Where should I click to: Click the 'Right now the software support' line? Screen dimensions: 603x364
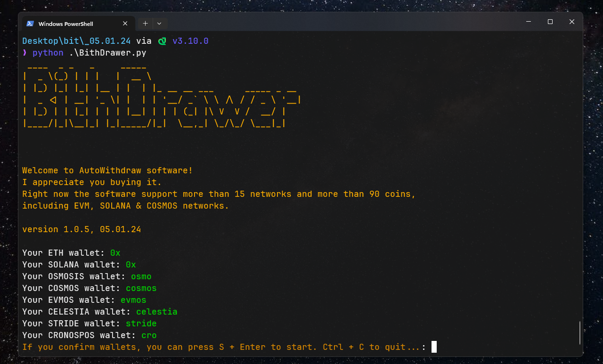pos(219,194)
